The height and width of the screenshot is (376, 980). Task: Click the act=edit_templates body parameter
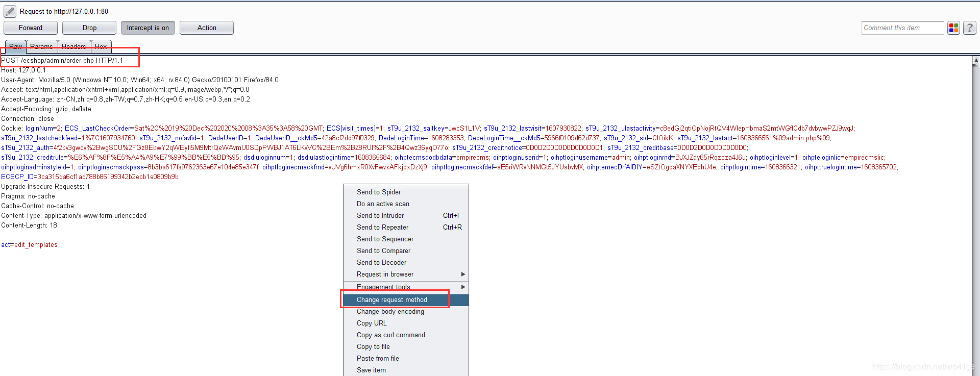click(29, 244)
